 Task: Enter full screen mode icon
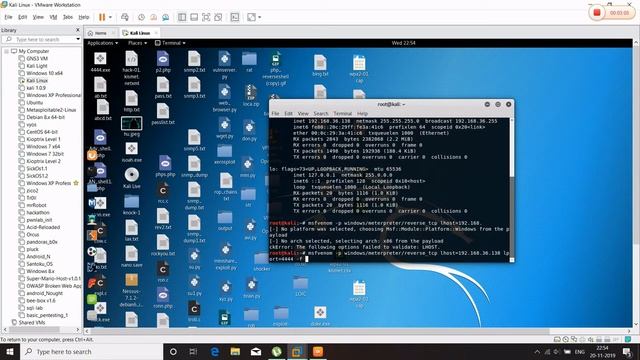(x=206, y=17)
